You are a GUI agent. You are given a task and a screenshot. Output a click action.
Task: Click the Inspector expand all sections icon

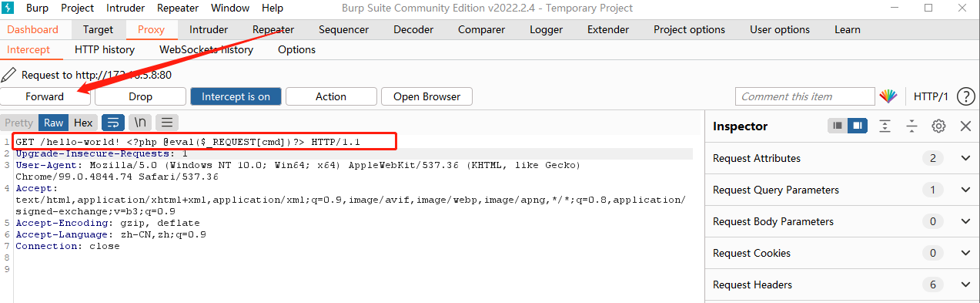click(885, 126)
